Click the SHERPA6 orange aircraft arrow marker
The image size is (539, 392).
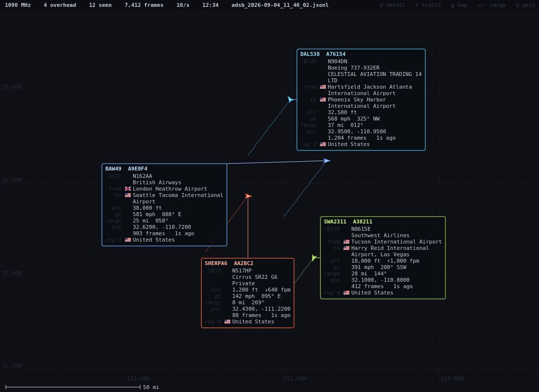click(248, 196)
